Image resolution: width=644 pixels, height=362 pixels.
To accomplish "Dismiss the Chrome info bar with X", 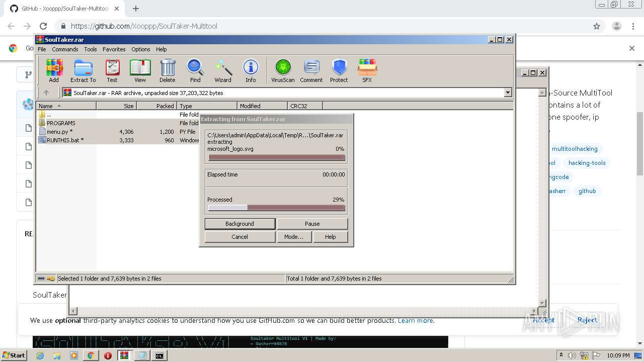I will tap(632, 48).
